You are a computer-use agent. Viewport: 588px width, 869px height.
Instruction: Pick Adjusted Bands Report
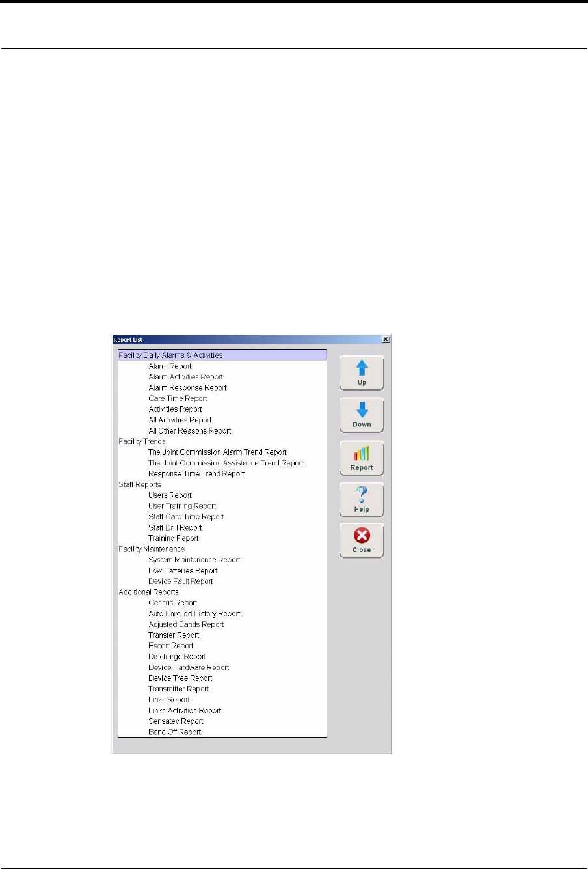pos(186,624)
